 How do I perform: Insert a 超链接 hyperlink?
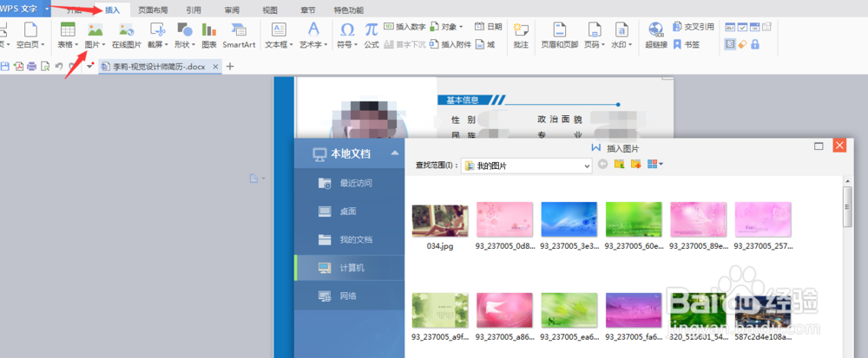(656, 36)
